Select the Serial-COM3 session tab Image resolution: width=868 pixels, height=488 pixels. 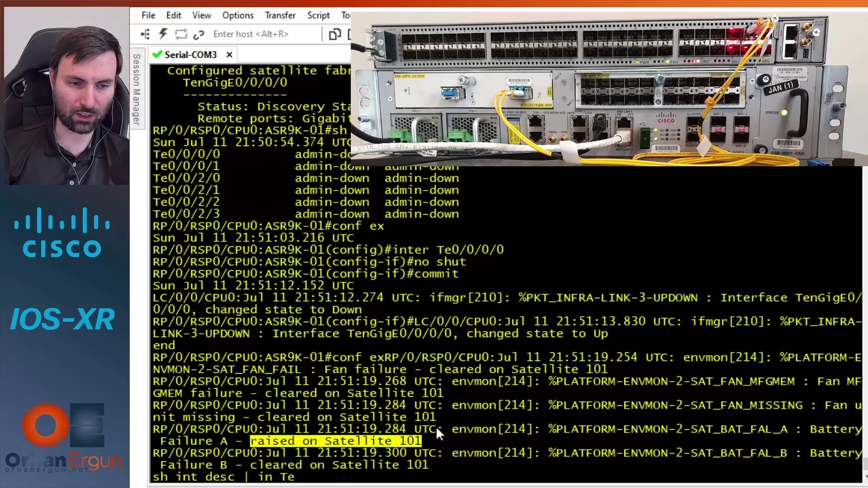[190, 54]
